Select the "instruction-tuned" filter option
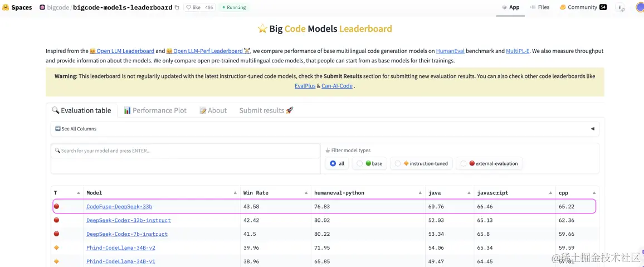 pyautogui.click(x=398, y=163)
